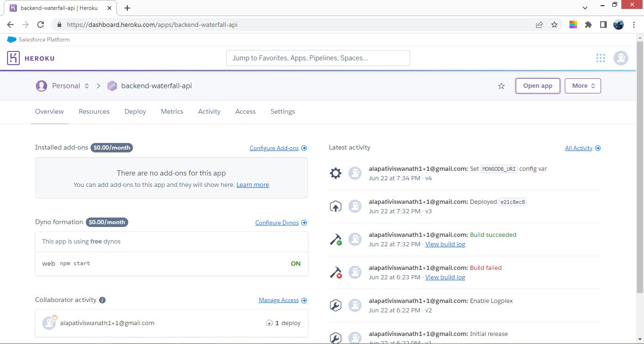The width and height of the screenshot is (644, 344).
Task: Click the info icon beside Collaborator activity
Action: tap(102, 300)
